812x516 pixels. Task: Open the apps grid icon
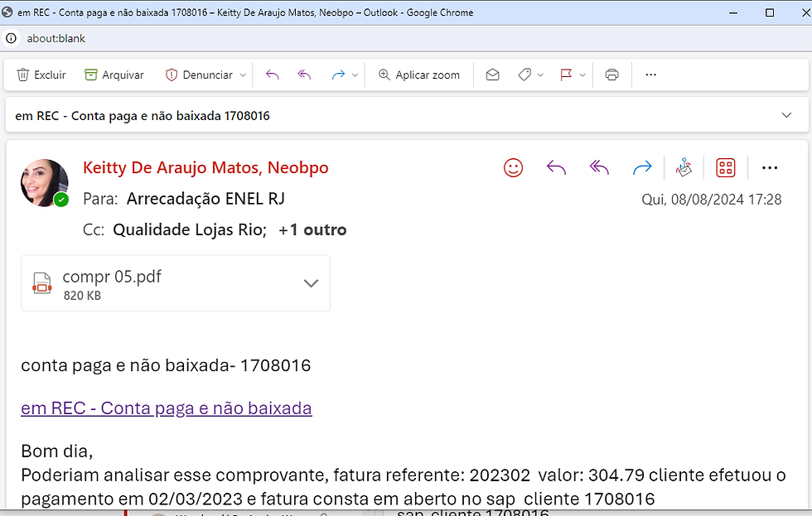[726, 167]
